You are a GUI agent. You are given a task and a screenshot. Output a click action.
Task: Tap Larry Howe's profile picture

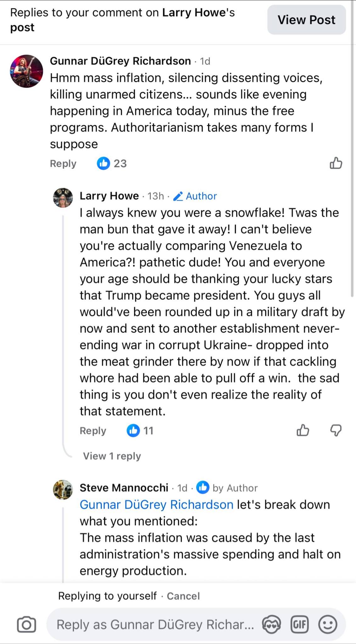pos(63,198)
